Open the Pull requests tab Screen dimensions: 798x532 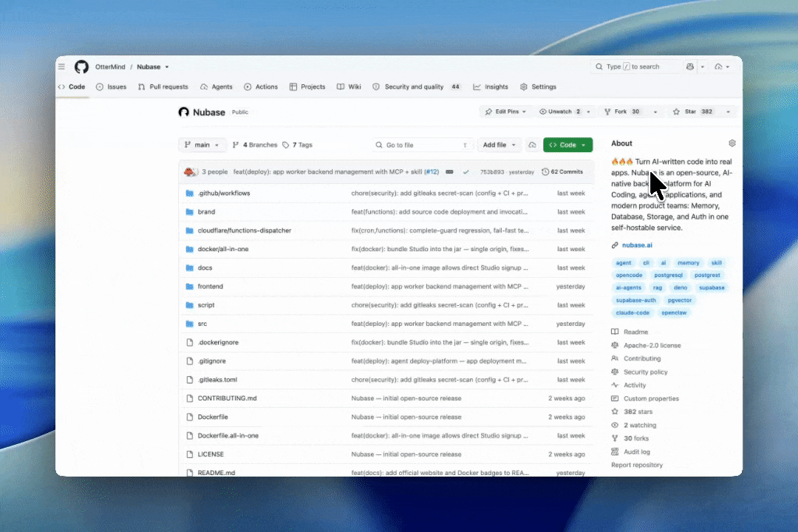click(163, 87)
